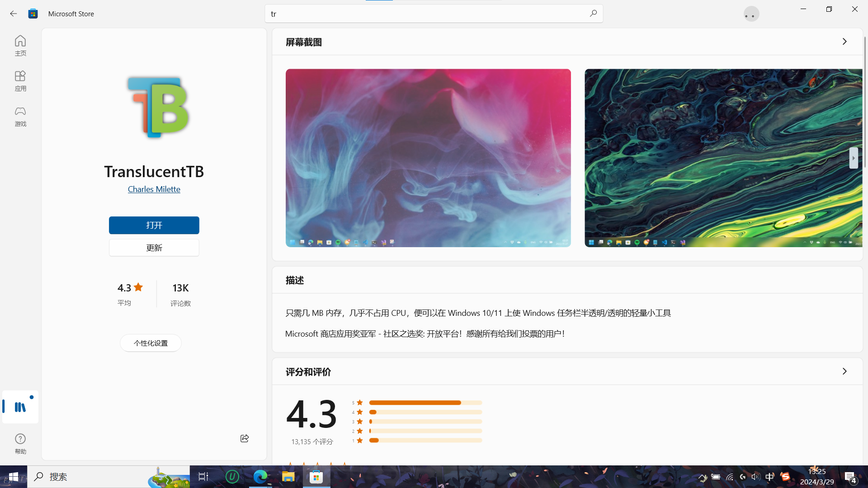Image resolution: width=868 pixels, height=488 pixels.
Task: Show hidden system tray icons
Action: click(x=702, y=477)
